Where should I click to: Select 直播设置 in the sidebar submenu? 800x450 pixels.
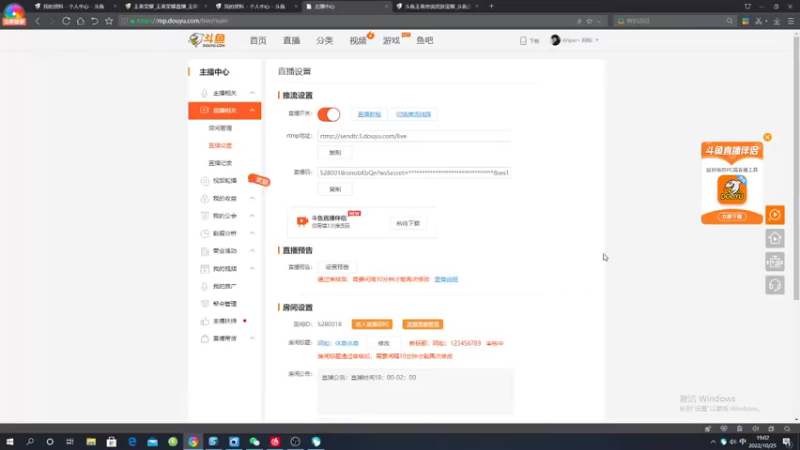pos(220,145)
